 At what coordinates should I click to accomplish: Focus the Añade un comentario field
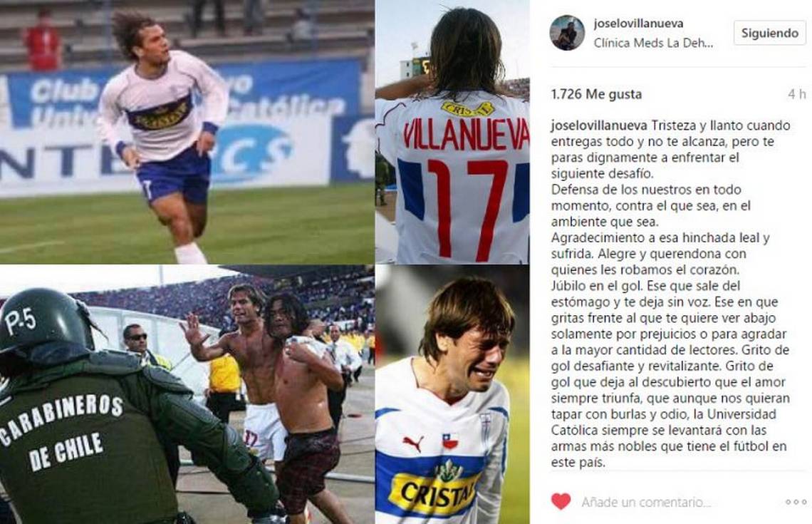pyautogui.click(x=646, y=502)
